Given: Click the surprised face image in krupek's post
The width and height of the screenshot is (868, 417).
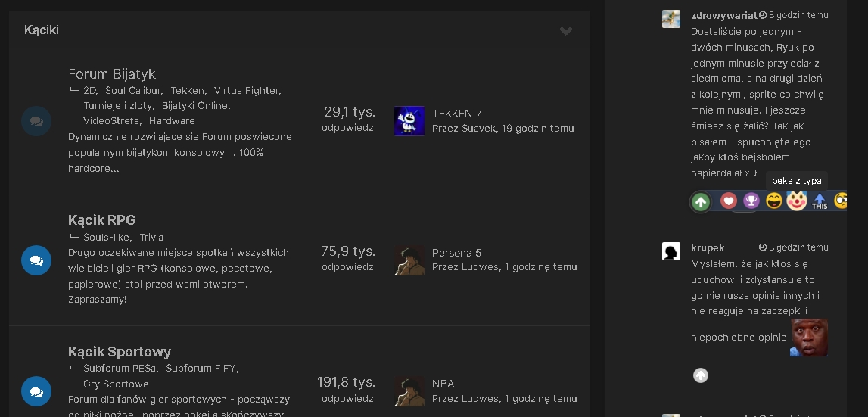Looking at the screenshot, I should click(809, 338).
